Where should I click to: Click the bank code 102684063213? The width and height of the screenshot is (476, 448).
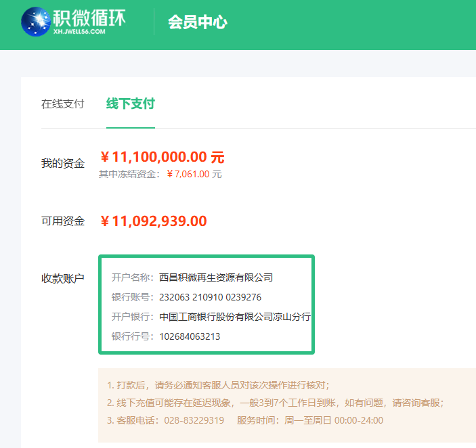(190, 336)
